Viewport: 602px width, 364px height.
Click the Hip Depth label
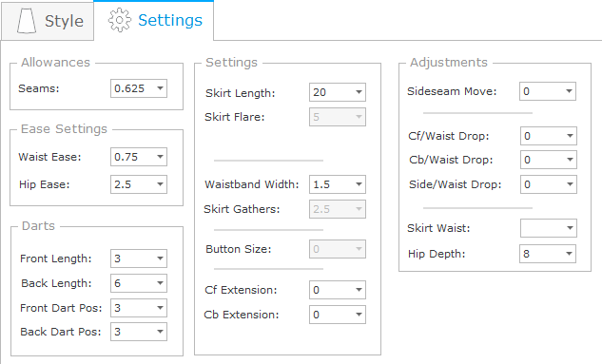[x=437, y=254]
